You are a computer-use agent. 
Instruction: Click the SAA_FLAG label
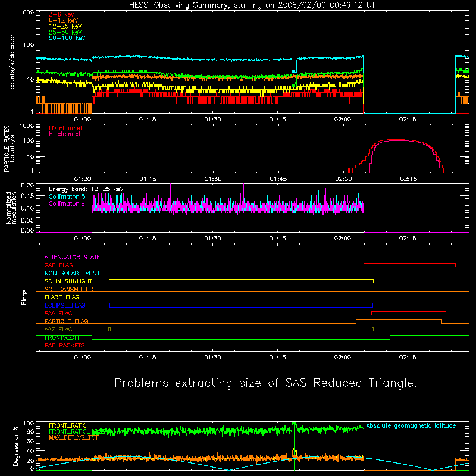coord(58,313)
